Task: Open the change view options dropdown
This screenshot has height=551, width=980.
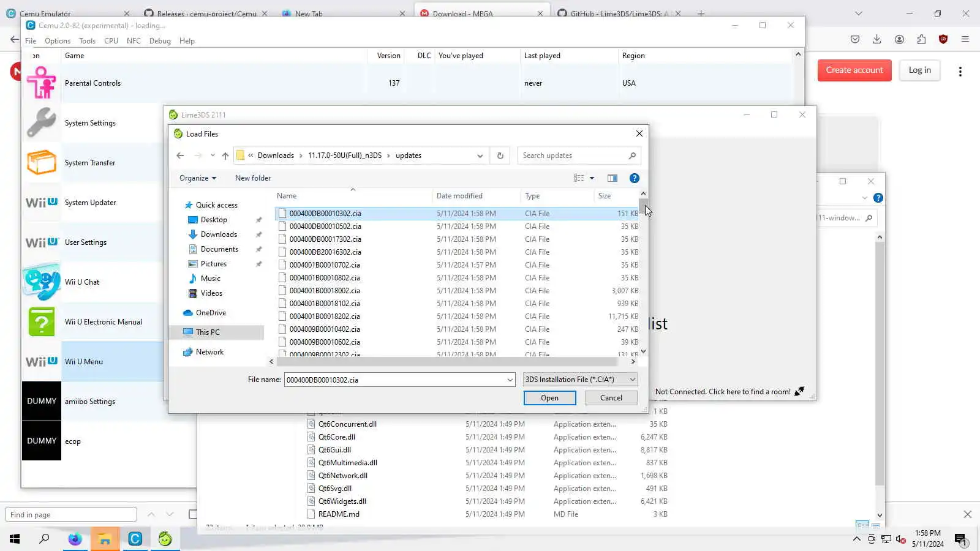Action: pos(592,178)
